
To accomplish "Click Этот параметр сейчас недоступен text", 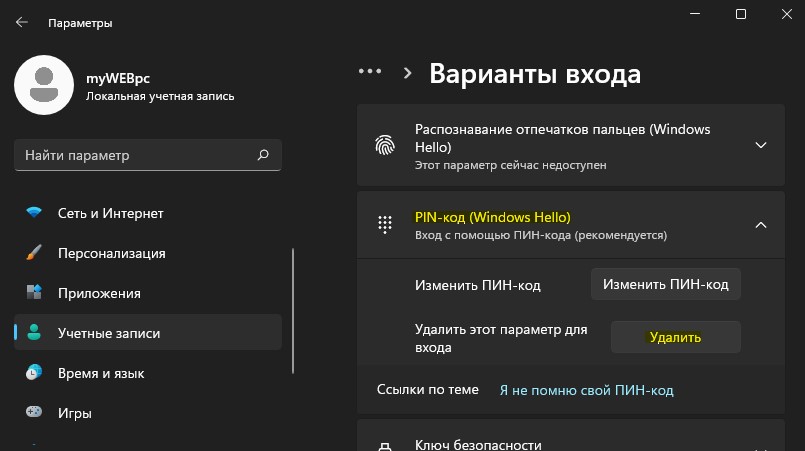I will pyautogui.click(x=510, y=165).
